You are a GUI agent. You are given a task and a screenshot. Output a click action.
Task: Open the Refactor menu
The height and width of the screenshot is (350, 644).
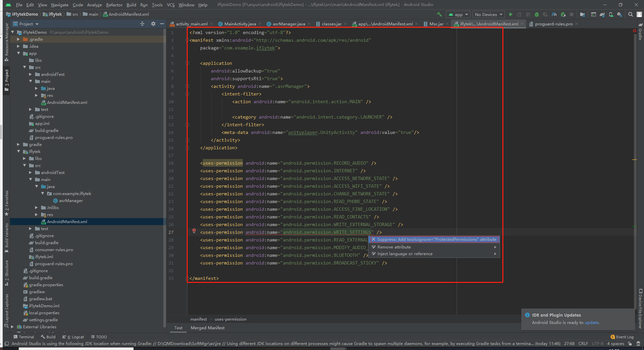(x=114, y=5)
